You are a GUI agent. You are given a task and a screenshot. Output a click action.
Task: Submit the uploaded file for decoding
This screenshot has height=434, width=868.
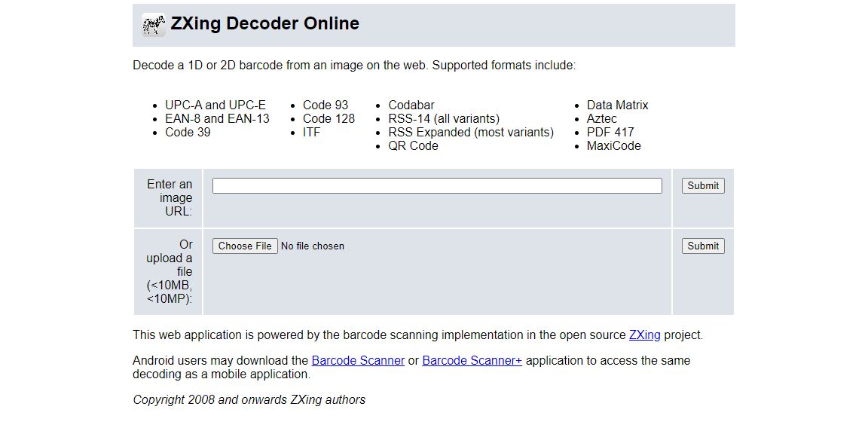[x=703, y=246]
